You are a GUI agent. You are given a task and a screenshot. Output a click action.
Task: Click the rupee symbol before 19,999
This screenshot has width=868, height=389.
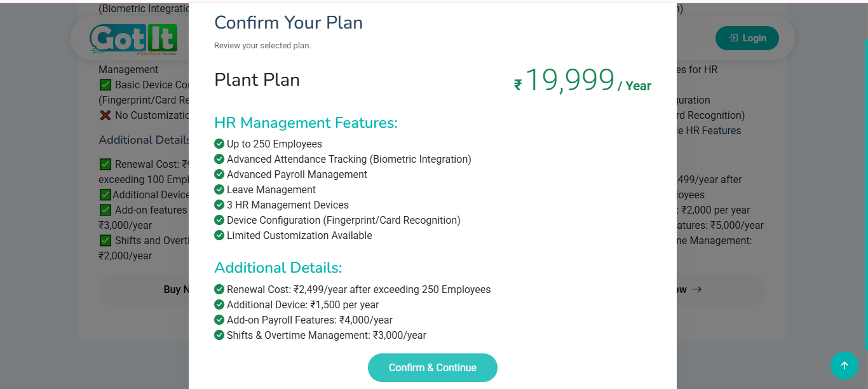[518, 85]
